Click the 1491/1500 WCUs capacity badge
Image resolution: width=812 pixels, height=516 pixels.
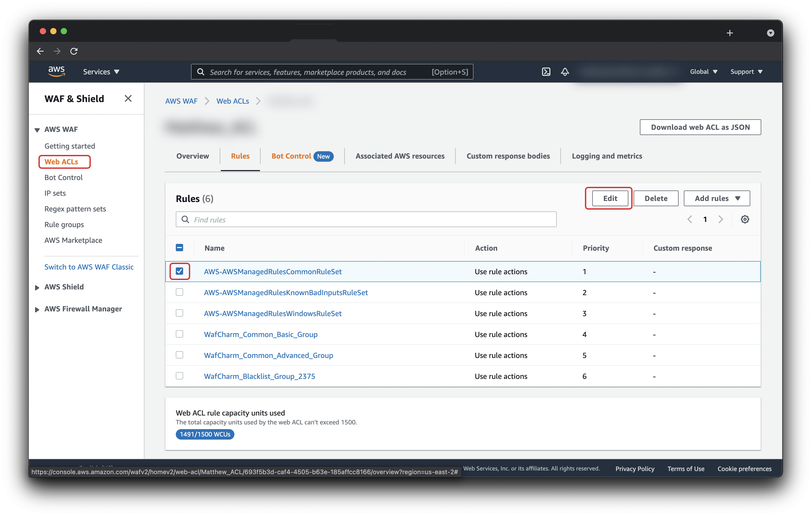205,434
